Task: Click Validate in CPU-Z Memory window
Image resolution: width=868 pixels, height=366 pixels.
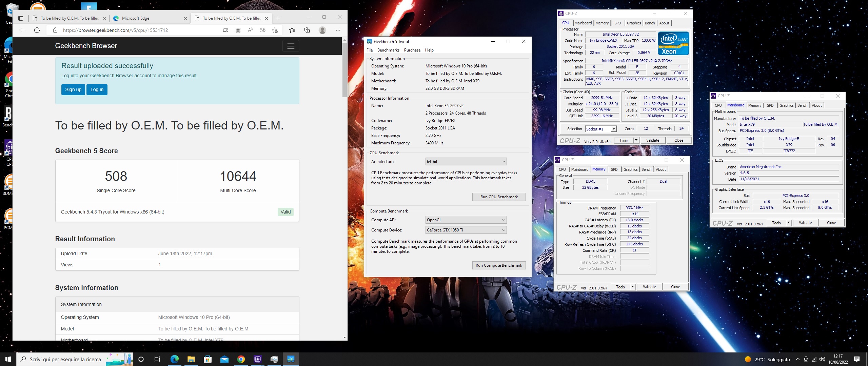Action: 649,287
